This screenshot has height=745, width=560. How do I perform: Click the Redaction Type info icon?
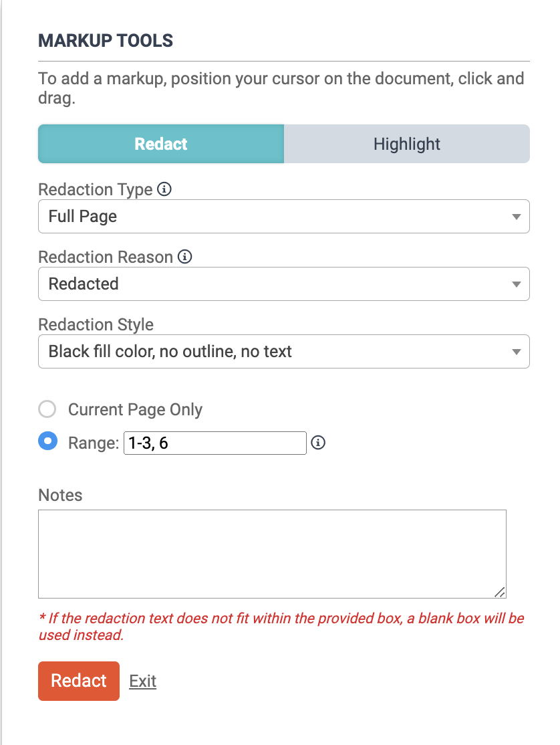(x=164, y=189)
